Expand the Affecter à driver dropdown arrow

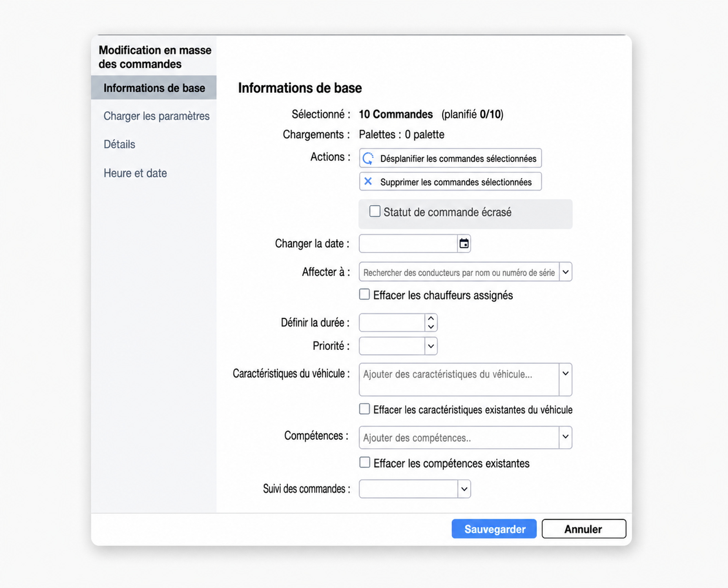(x=565, y=272)
